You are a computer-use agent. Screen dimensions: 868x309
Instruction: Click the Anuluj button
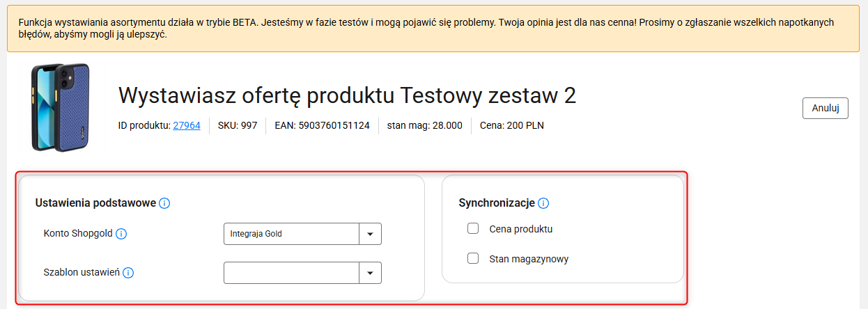(x=826, y=109)
